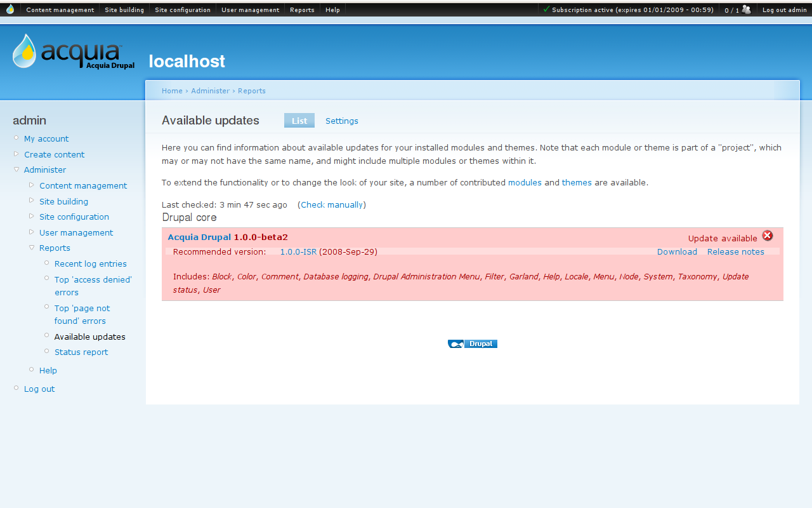
Task: Collapse the Administer sidebar section
Action: tap(16, 170)
